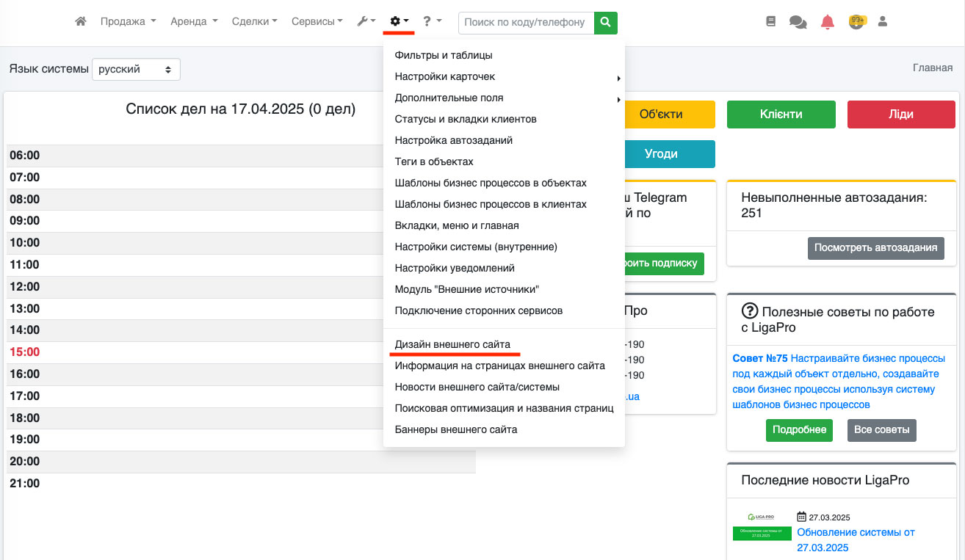Open the Язык системы language selector
Image resolution: width=965 pixels, height=560 pixels.
[136, 69]
